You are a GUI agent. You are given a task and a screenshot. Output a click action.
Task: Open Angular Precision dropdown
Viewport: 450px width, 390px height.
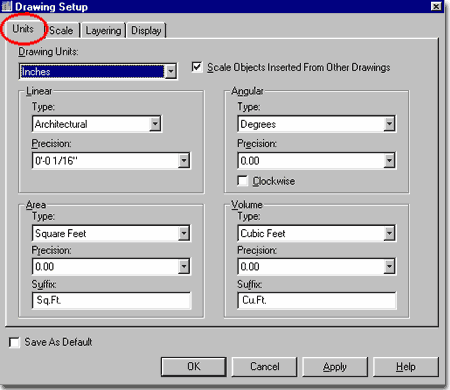(317, 161)
